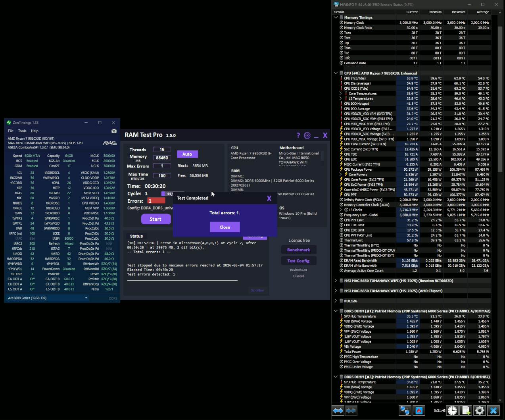Click the Scrollbar toggle in Status panel
This screenshot has width=505, height=420.
(257, 290)
